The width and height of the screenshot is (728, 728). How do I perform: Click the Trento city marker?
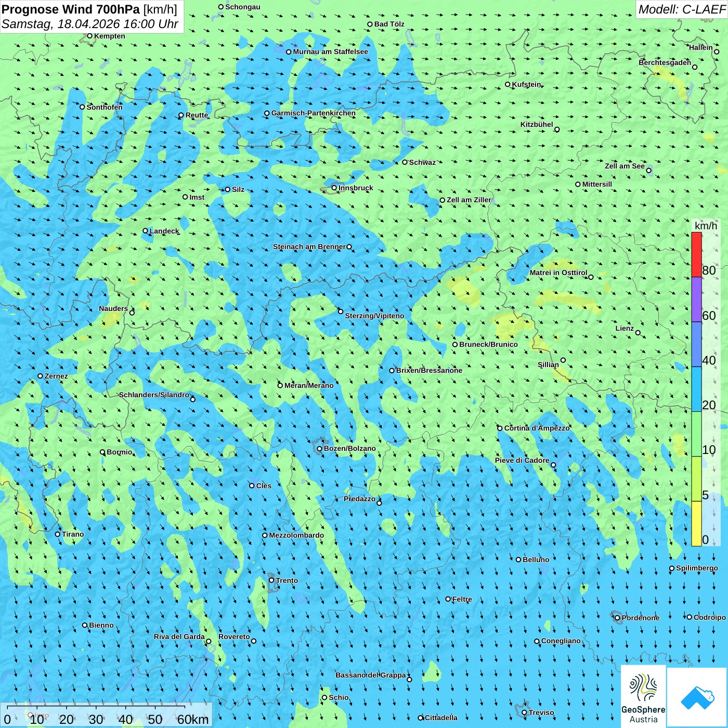point(271,580)
